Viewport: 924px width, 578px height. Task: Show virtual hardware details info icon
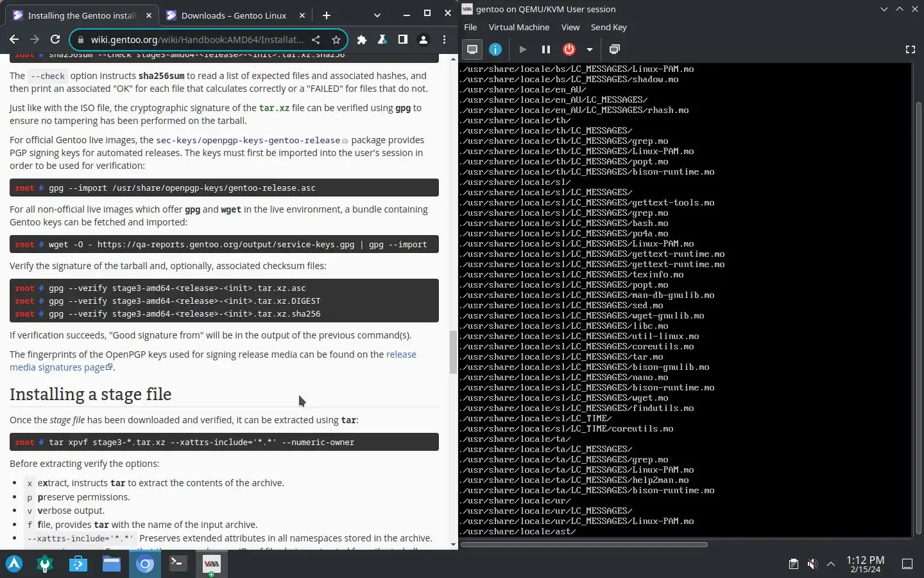click(495, 49)
